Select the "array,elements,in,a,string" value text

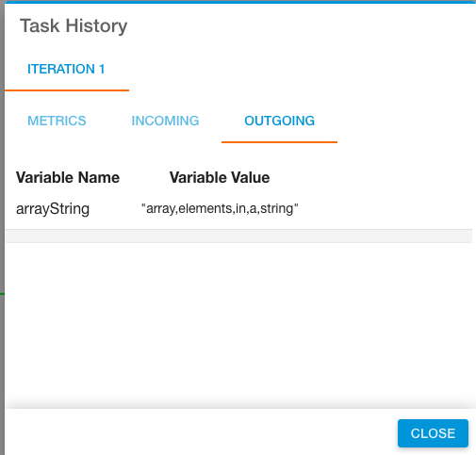click(x=220, y=208)
